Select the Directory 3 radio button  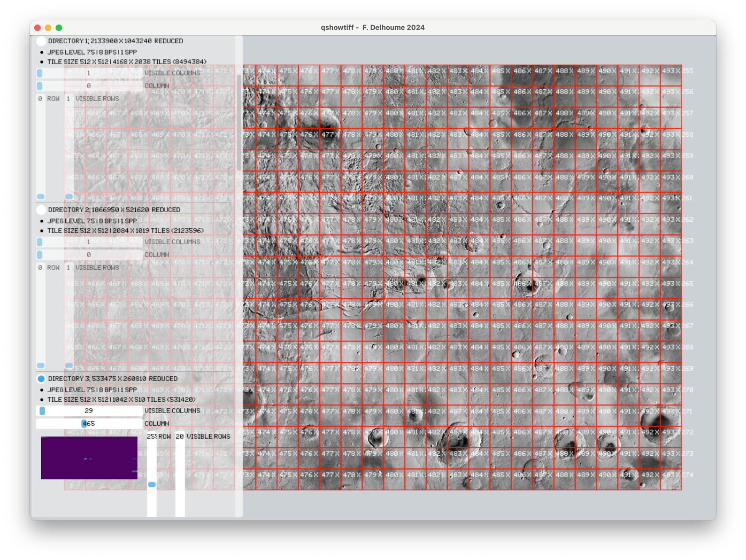click(41, 379)
